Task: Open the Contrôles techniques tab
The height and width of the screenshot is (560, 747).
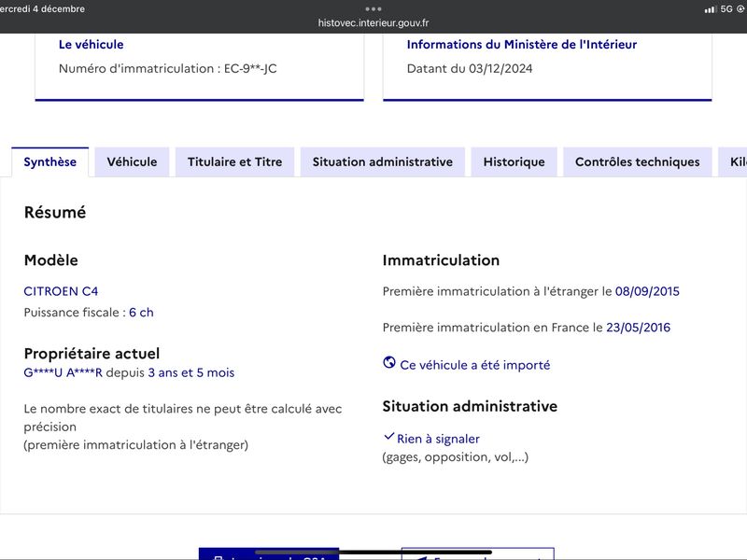Action: tap(638, 161)
